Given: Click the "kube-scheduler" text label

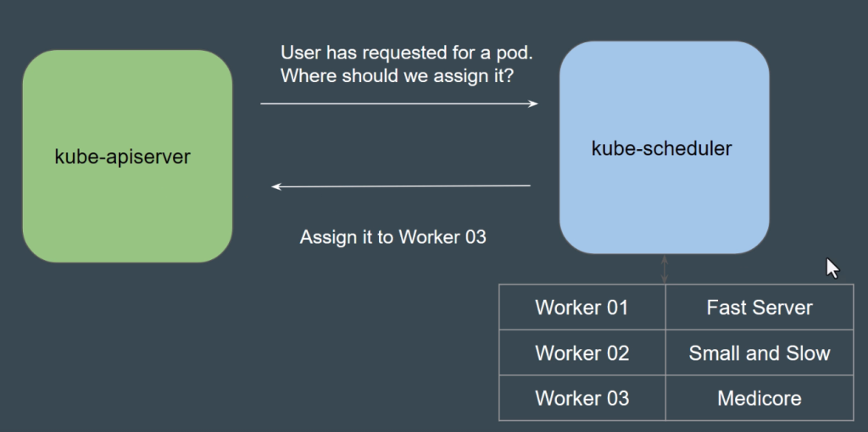Looking at the screenshot, I should point(661,149).
